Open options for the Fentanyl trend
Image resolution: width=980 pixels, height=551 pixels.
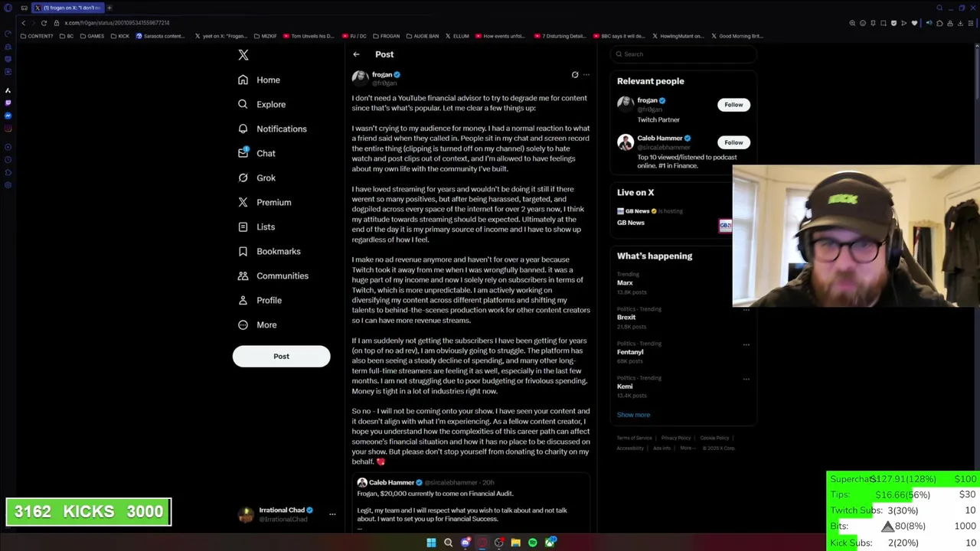[746, 344]
